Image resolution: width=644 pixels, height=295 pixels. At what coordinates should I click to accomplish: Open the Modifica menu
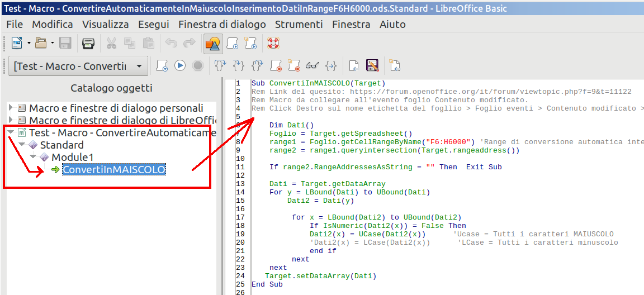point(53,24)
